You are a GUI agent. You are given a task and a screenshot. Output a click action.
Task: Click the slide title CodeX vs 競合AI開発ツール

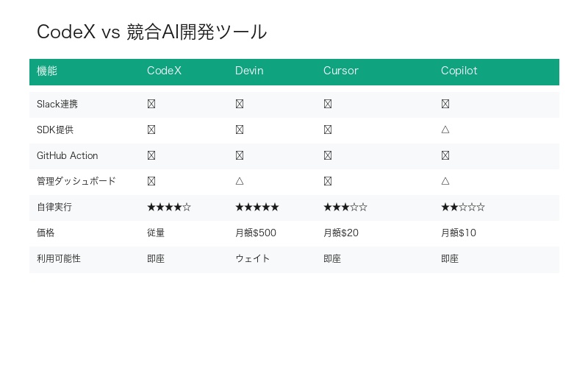[152, 32]
